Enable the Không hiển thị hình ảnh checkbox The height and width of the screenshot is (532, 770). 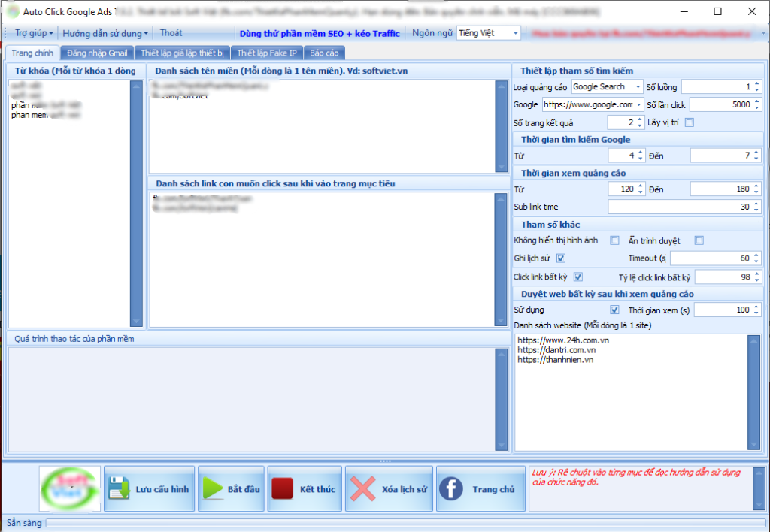[x=614, y=240]
